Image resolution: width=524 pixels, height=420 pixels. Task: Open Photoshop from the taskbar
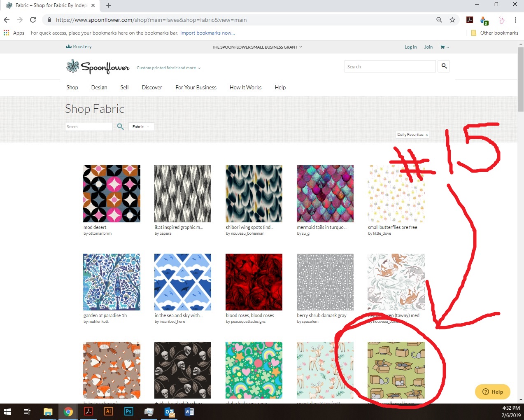pos(129,412)
